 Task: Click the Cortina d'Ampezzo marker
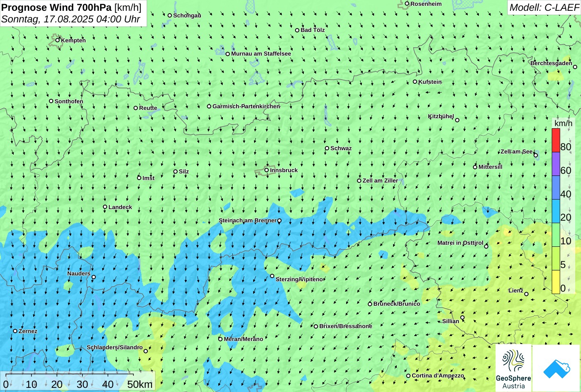[408, 376]
